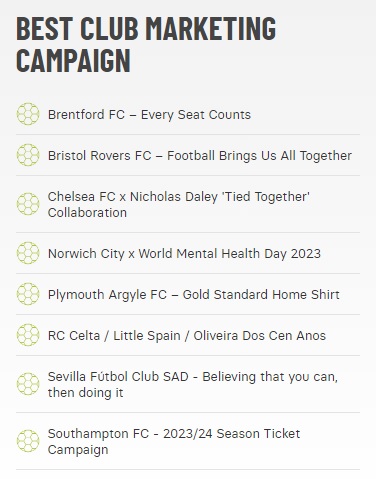Open RC Celta Oliveira Dos Cen Anos entry
The image size is (378, 479).
(187, 336)
